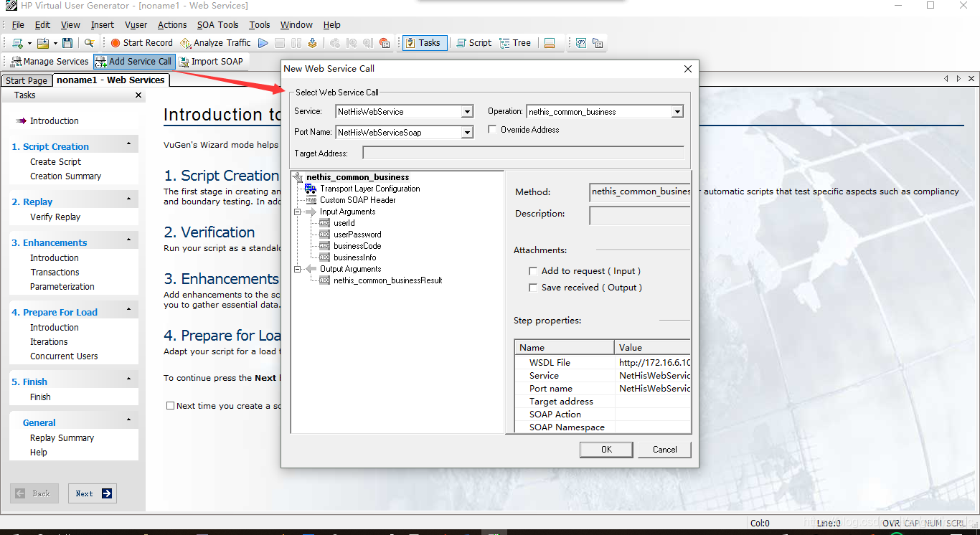The height and width of the screenshot is (535, 980).
Task: Click the find/search toolbar icon
Action: coord(89,43)
